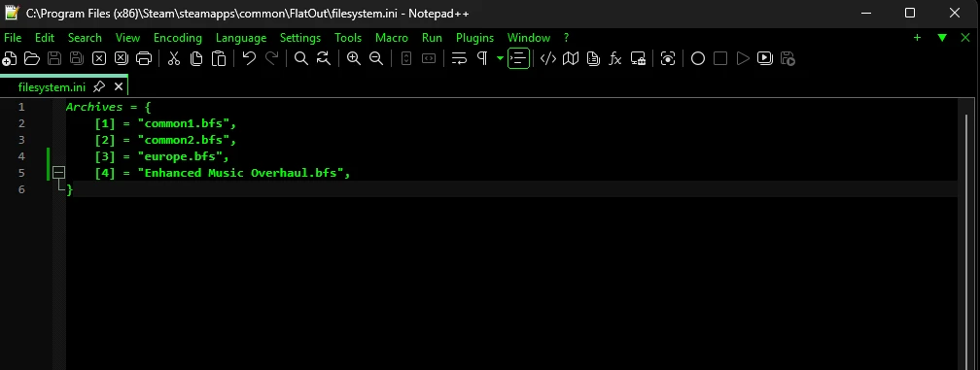
Task: Redo the last undone edit
Action: [x=271, y=58]
